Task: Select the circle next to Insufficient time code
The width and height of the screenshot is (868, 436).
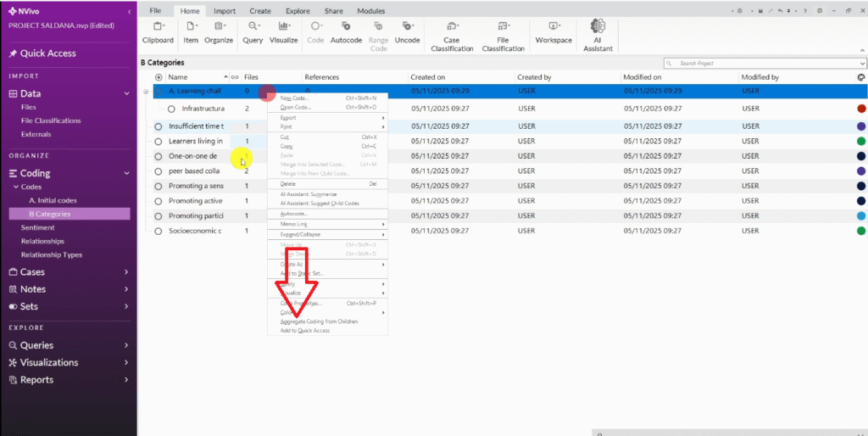Action: [159, 126]
